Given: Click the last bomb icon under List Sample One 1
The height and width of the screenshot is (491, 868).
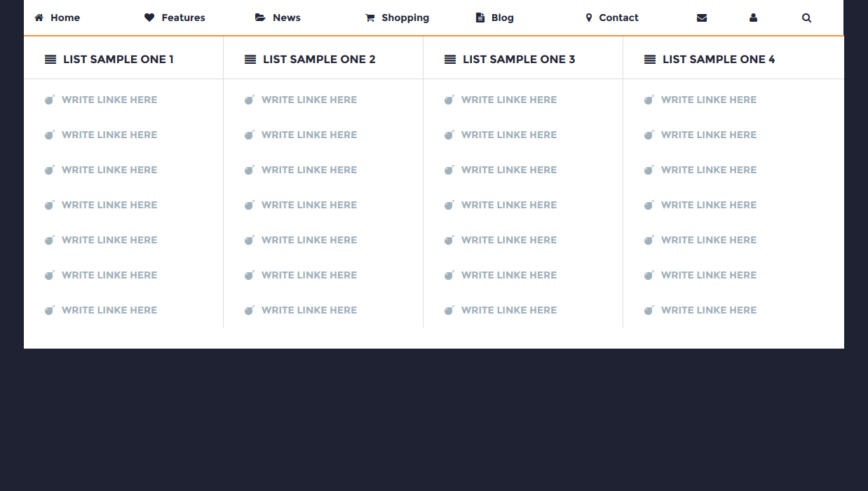Looking at the screenshot, I should tap(50, 310).
